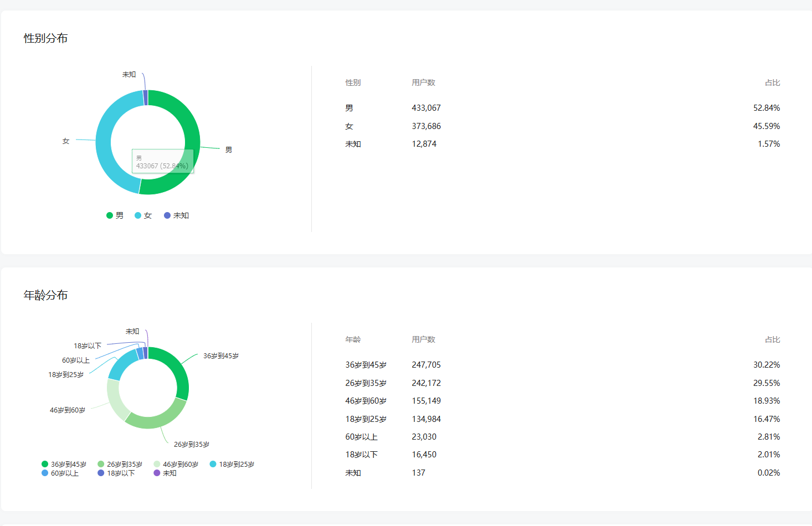Disable 60岁以上 in the age legend

(x=60, y=473)
